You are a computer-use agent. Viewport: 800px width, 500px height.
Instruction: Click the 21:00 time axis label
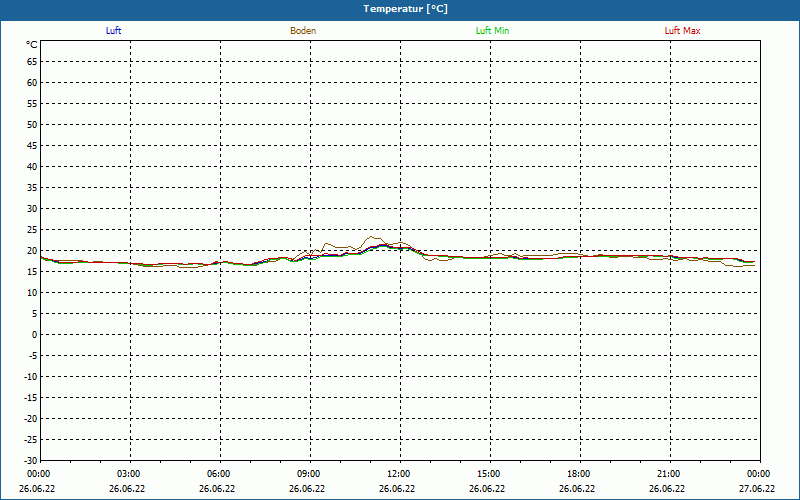pyautogui.click(x=668, y=474)
